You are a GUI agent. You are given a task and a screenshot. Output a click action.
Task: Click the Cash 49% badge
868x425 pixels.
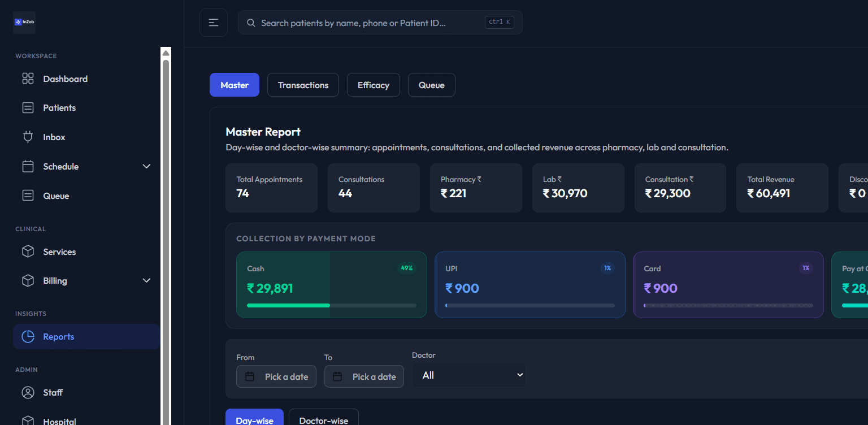pyautogui.click(x=406, y=268)
